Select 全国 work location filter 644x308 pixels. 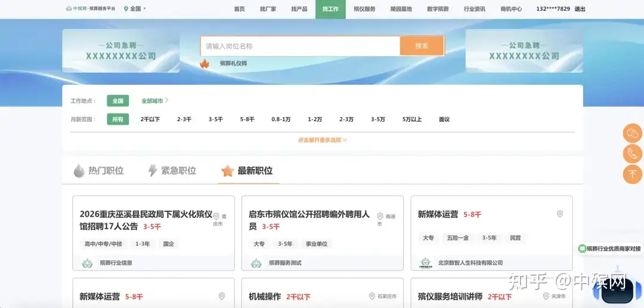(118, 101)
